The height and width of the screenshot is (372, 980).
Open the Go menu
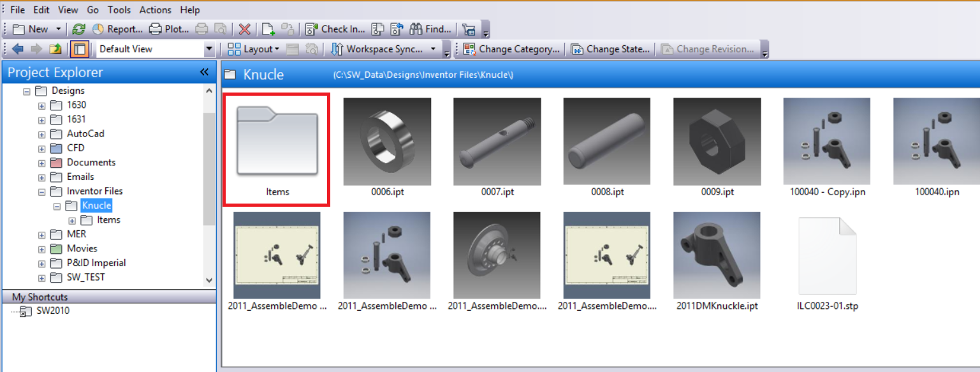pos(93,10)
